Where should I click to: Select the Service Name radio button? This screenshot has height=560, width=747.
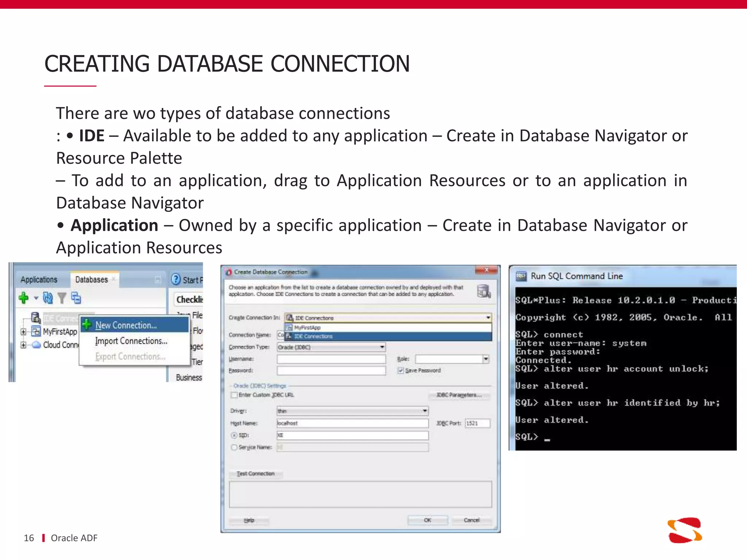point(235,447)
